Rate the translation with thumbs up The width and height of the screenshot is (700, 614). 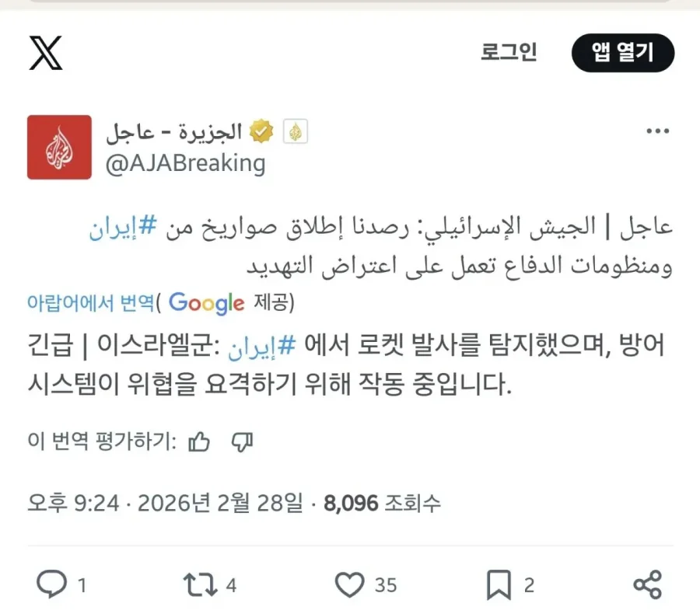point(199,442)
